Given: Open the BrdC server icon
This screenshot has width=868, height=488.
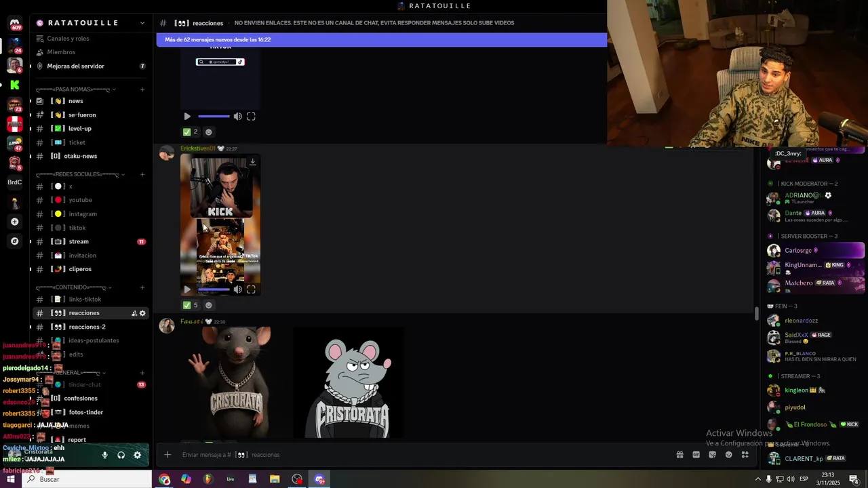Looking at the screenshot, I should click(x=14, y=182).
